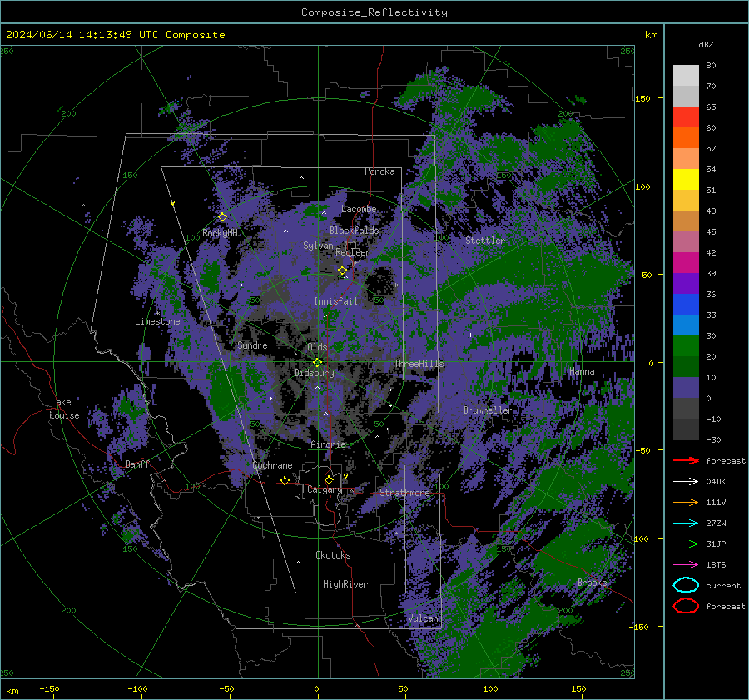
Task: Click the cyan current ellipse legend icon
Action: pyautogui.click(x=686, y=585)
